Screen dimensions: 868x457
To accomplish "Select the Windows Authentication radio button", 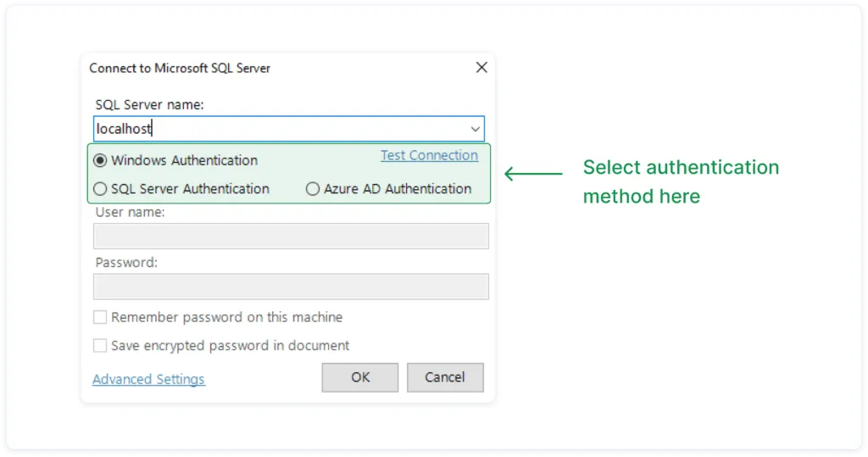I will [101, 160].
